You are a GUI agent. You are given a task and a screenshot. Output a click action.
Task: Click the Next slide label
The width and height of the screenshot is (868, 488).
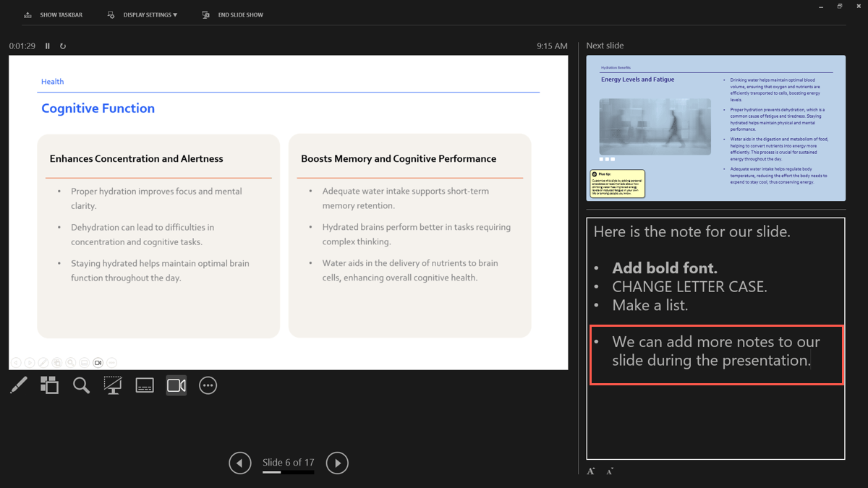(x=605, y=46)
